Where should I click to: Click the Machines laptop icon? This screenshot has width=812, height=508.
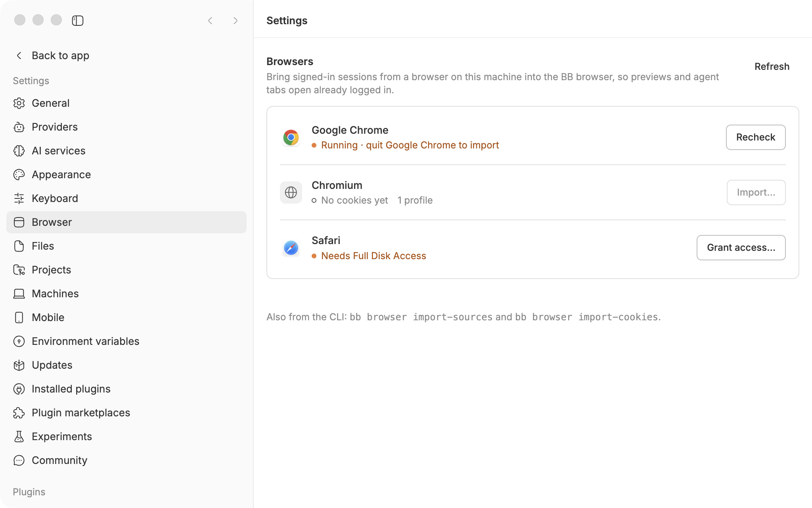[x=19, y=294]
